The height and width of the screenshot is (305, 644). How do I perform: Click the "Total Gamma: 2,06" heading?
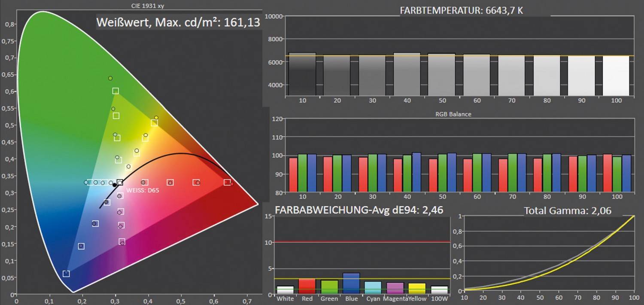coord(568,210)
